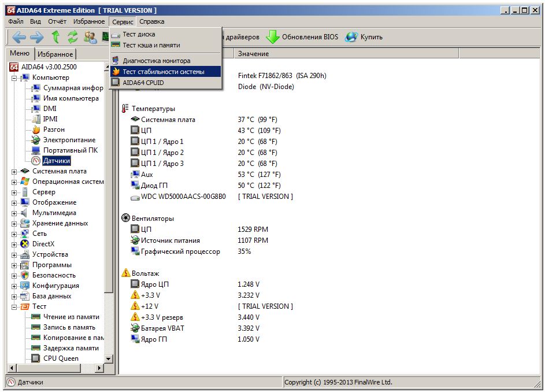Click the Датчики sensor gauge icon
The width and height of the screenshot is (545, 392).
coord(36,161)
